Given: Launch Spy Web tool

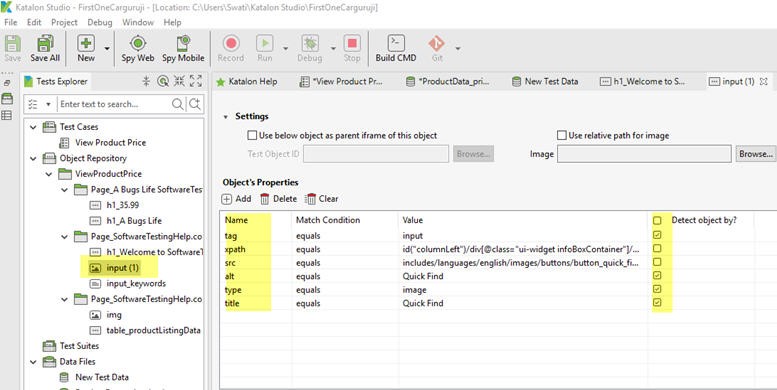Looking at the screenshot, I should tap(138, 44).
